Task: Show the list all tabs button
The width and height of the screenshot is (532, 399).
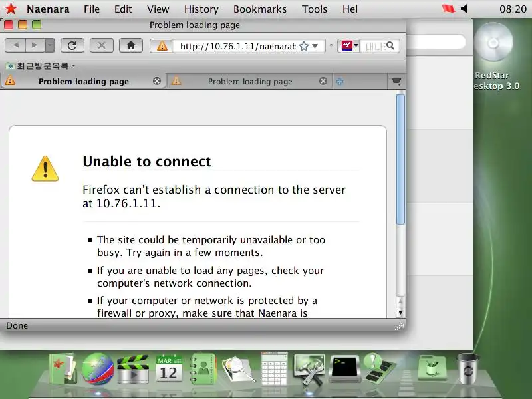Action: 396,81
